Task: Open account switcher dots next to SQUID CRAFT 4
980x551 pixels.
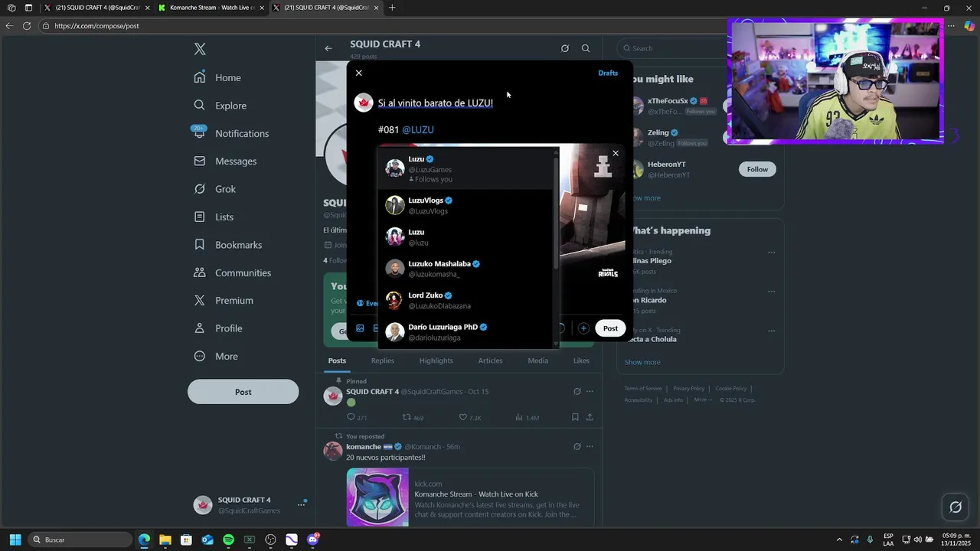Action: [x=302, y=504]
